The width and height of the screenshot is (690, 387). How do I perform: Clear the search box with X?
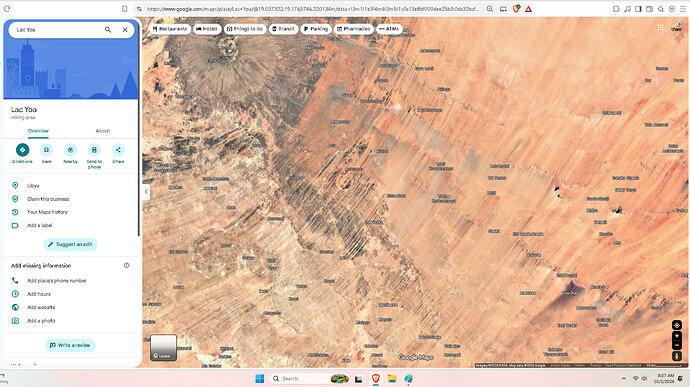pos(125,29)
